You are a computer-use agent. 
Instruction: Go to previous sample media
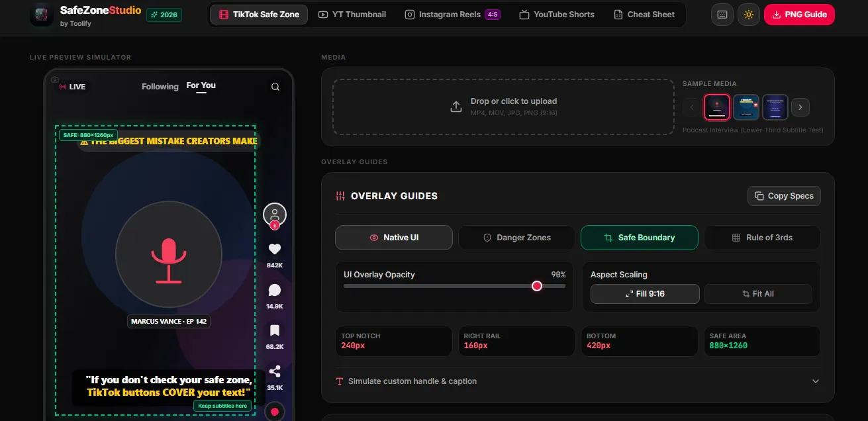click(x=691, y=107)
